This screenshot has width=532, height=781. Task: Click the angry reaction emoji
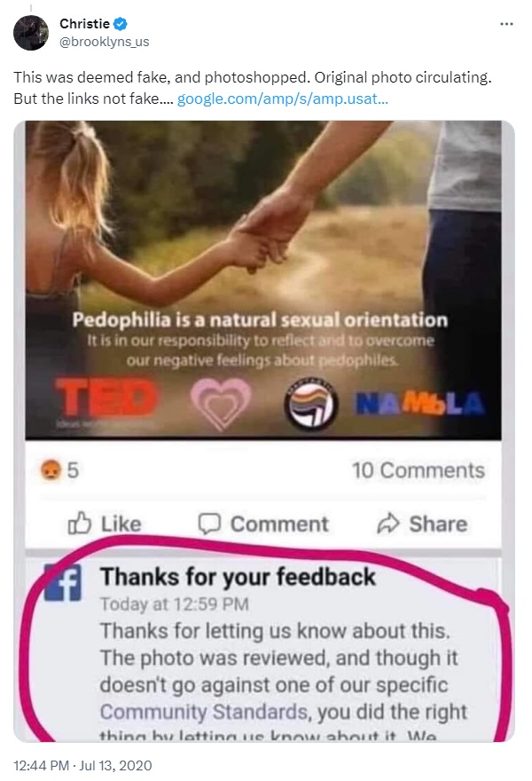pyautogui.click(x=51, y=469)
